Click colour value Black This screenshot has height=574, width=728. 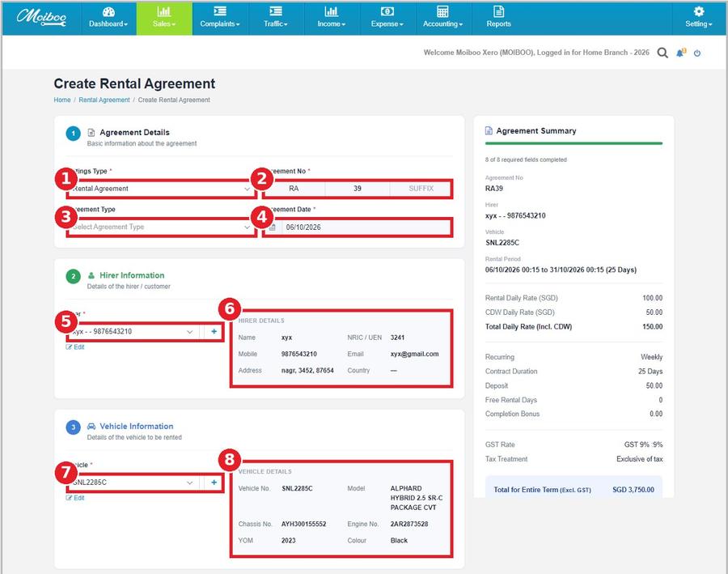click(399, 541)
